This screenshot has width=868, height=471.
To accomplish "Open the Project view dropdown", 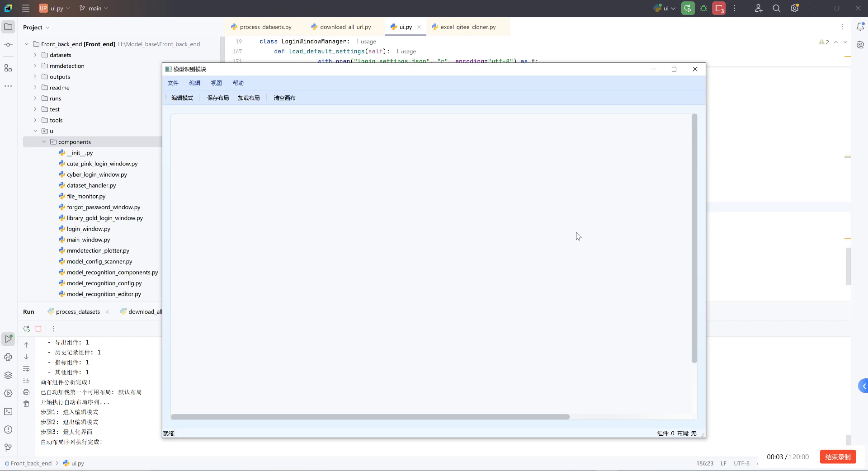I will (x=36, y=27).
